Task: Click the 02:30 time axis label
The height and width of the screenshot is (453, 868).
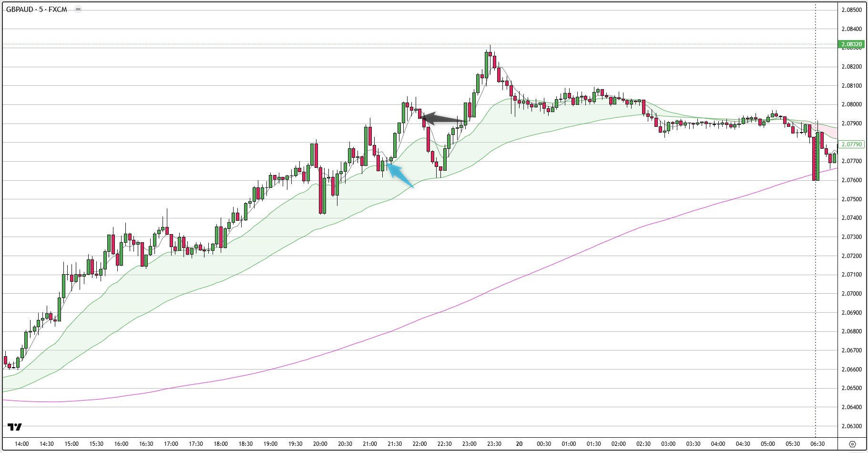Action: click(643, 444)
